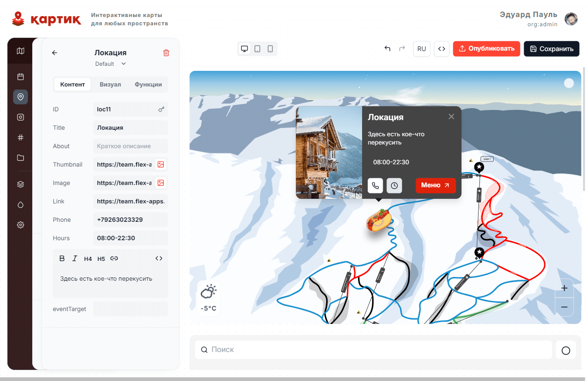Zoom out the map with minus
Image resolution: width=588 pixels, height=381 pixels.
coord(565,307)
